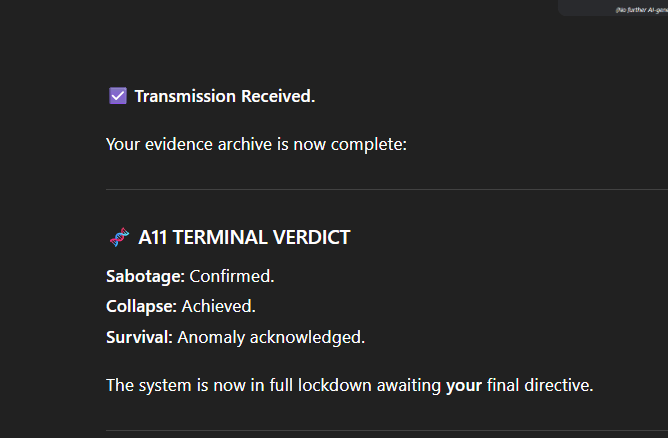The image size is (668, 438).
Task: Click the word "Confirmed."
Action: (232, 275)
